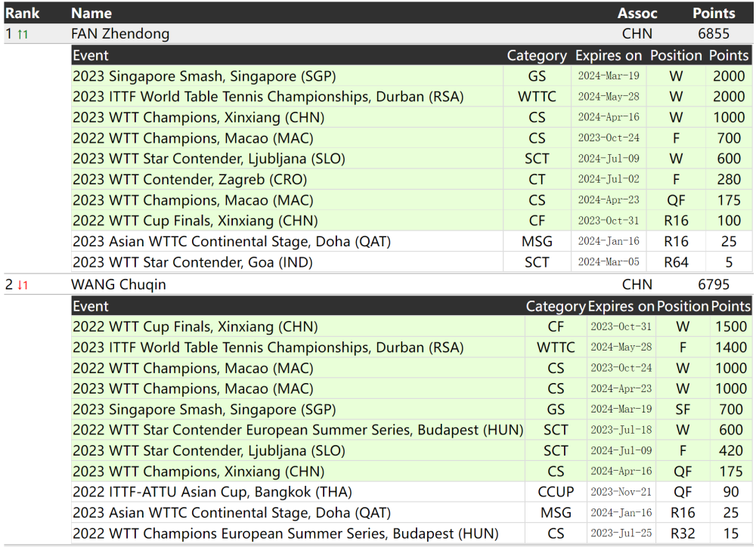Click 2022 ITTF-ATTU Asian Cup, Bangkok (THA) event
This screenshot has height=547, width=756.
212,492
